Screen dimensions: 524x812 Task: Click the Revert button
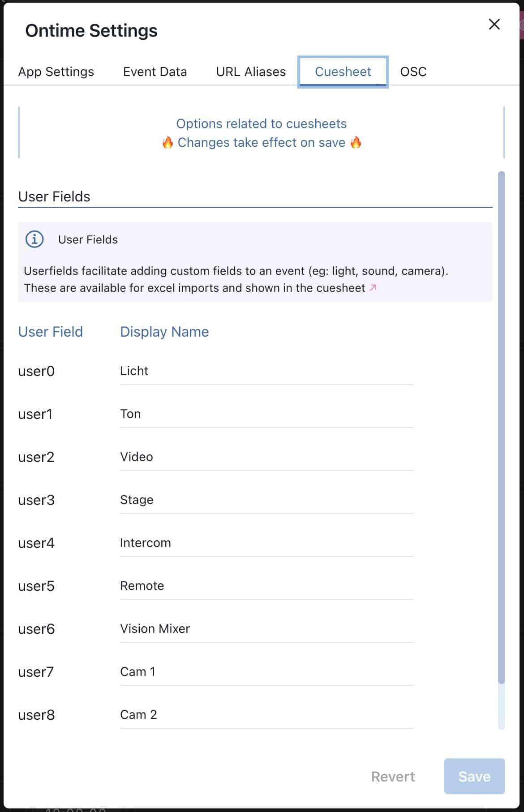pyautogui.click(x=393, y=776)
